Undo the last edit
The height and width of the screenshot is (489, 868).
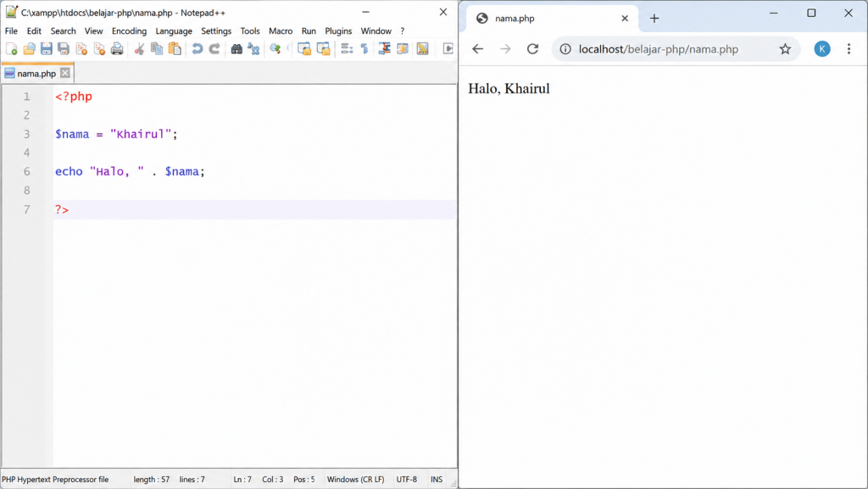coord(197,49)
